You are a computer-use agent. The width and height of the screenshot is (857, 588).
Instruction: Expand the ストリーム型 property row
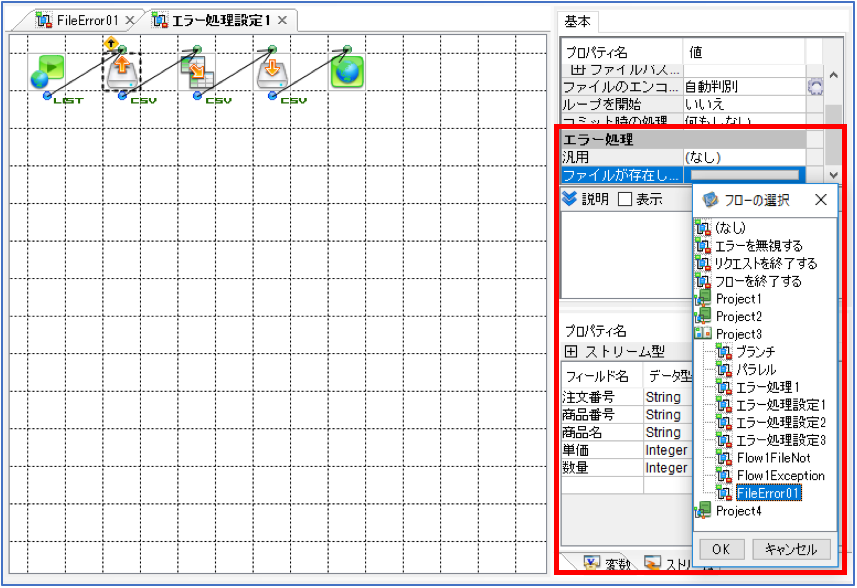tap(571, 351)
